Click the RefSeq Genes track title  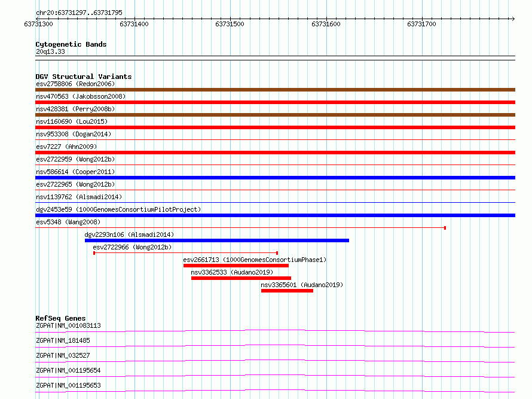pos(61,318)
